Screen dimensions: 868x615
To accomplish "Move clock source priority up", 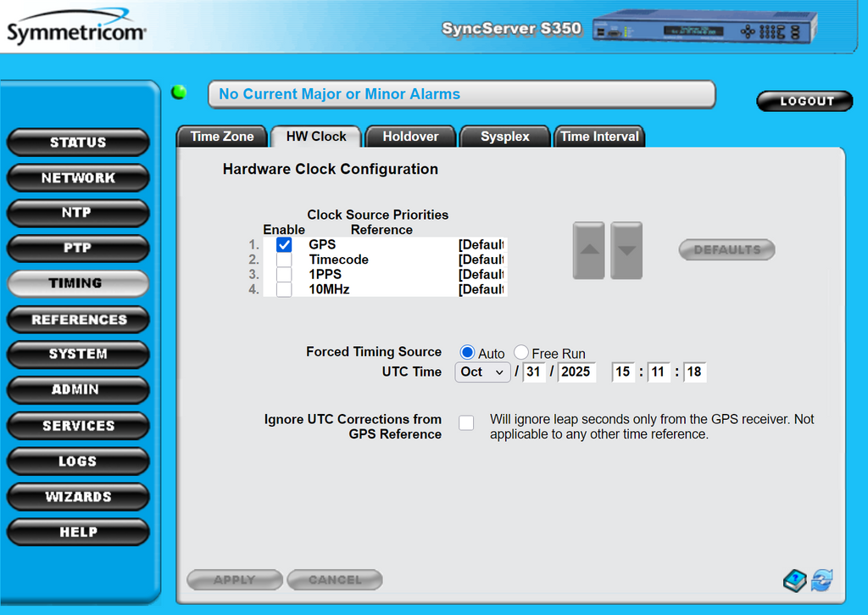I will point(589,250).
